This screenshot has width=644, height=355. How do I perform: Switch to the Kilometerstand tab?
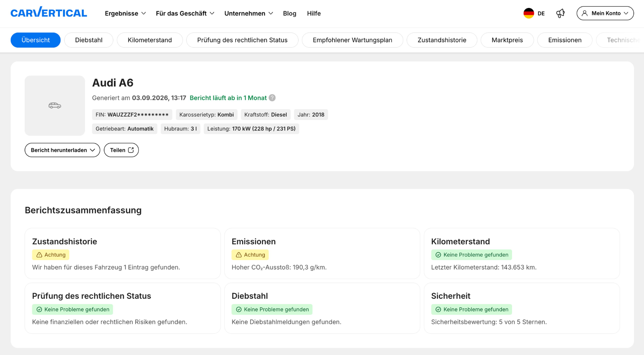150,40
